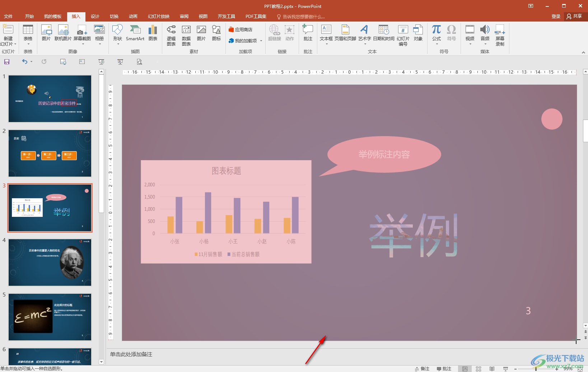Open the 视图 view tab
The width and height of the screenshot is (588, 372).
click(203, 17)
